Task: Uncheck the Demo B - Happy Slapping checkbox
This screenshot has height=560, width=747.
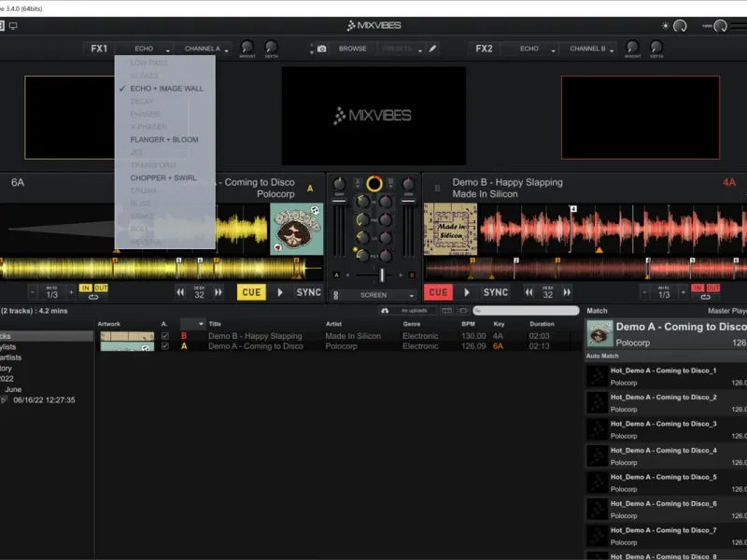Action: 165,336
